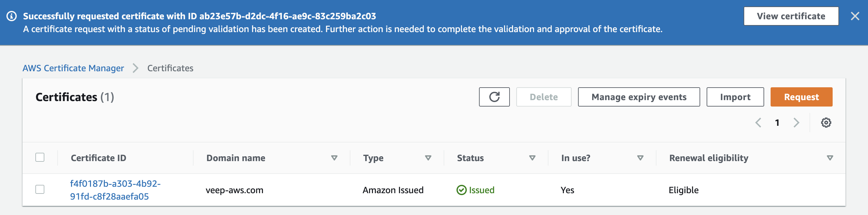
Task: Open certificate f4f0187b-a303-4b92-91fd-c8f28aaefa05
Action: [x=115, y=190]
